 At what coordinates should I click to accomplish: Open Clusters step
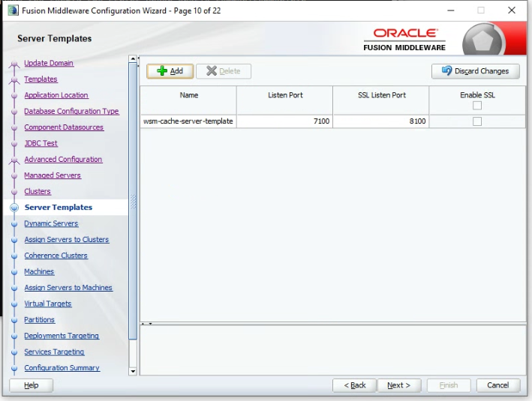38,192
